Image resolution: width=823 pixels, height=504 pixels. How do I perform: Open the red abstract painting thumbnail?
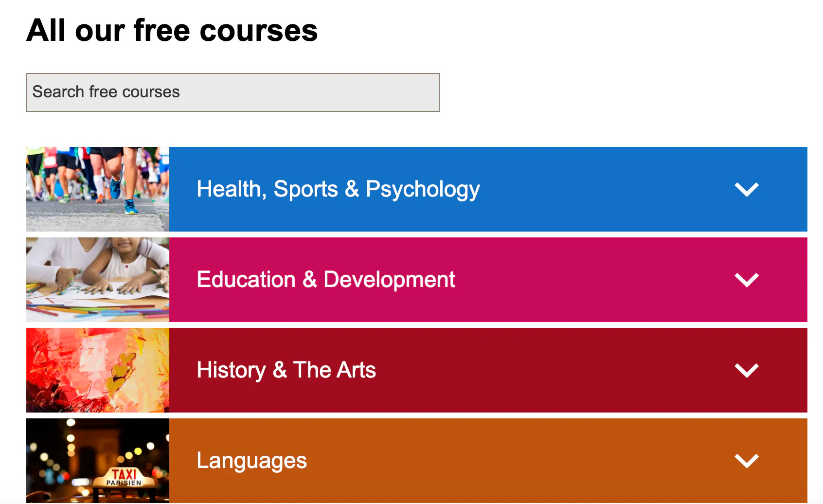click(x=98, y=370)
